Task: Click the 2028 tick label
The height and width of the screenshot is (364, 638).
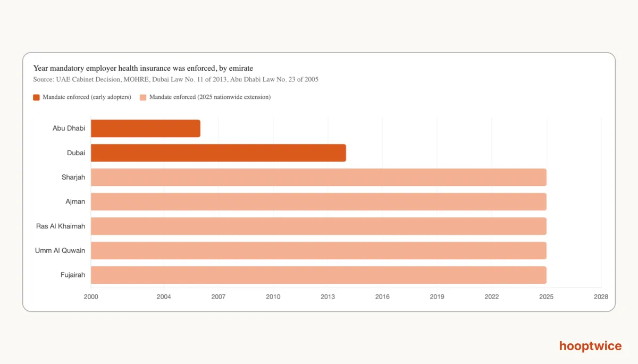Action: click(x=601, y=297)
